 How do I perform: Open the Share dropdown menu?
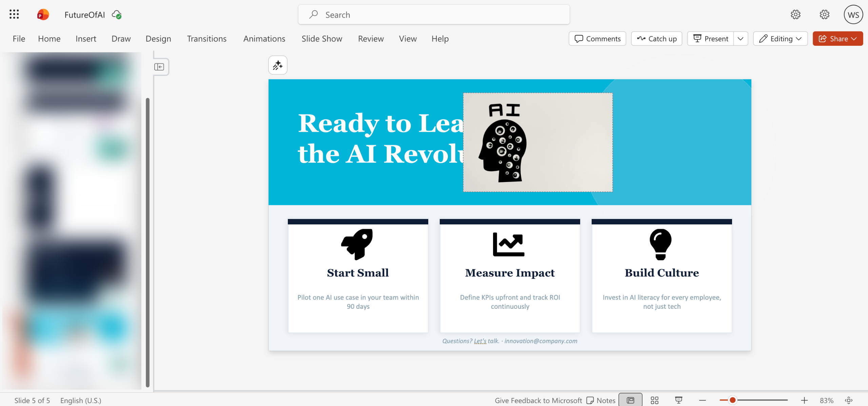(x=837, y=39)
